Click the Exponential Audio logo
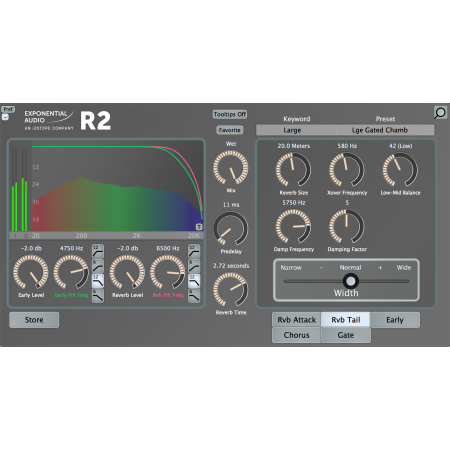The height and width of the screenshot is (450, 450). click(49, 120)
